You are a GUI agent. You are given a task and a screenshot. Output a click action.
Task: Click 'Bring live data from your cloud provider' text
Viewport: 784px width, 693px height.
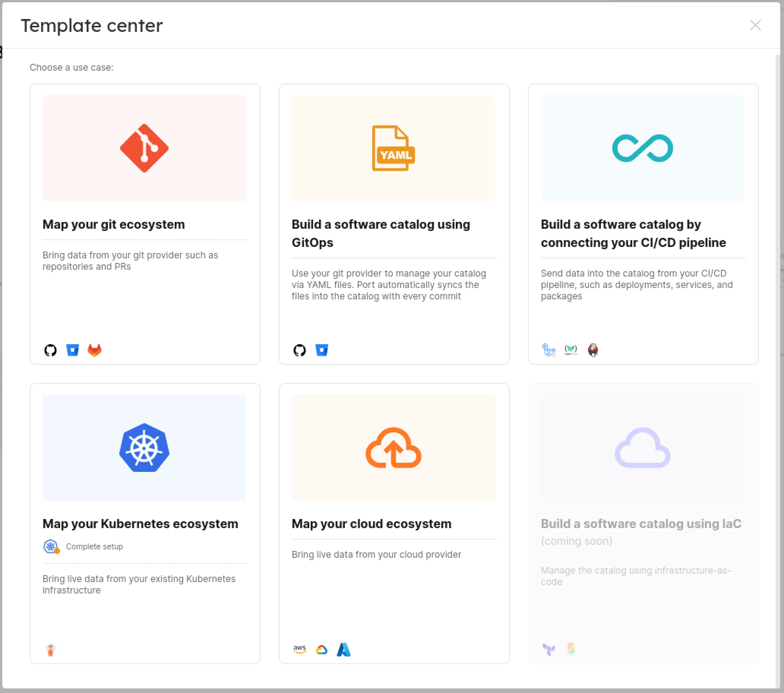[x=376, y=554]
